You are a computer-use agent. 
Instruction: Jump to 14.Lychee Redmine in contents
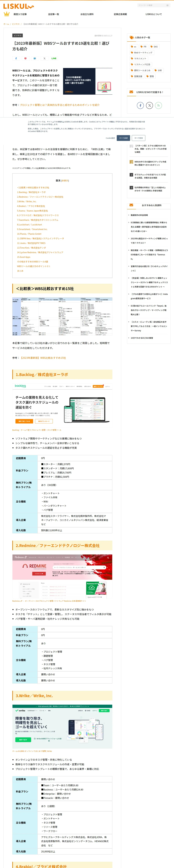[40, 252]
